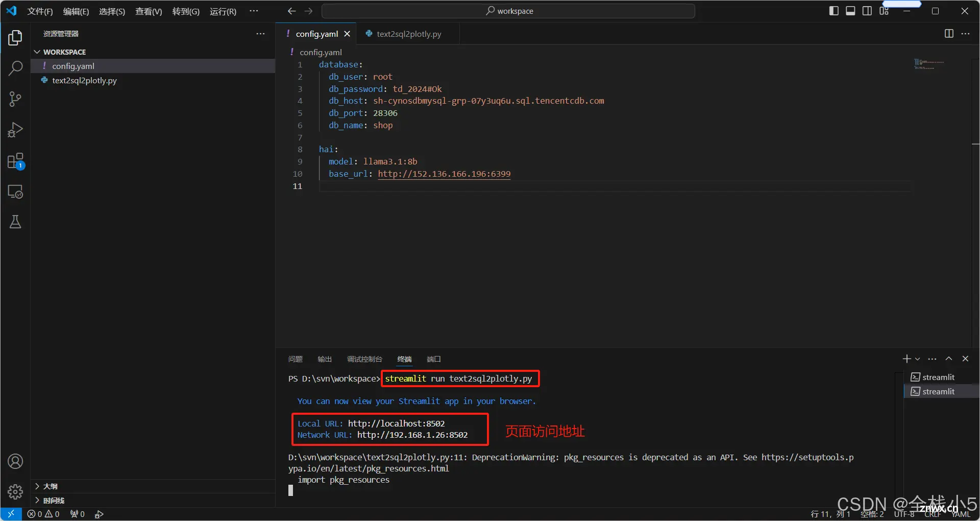
Task: Toggle secondary side bar visibility
Action: (867, 11)
